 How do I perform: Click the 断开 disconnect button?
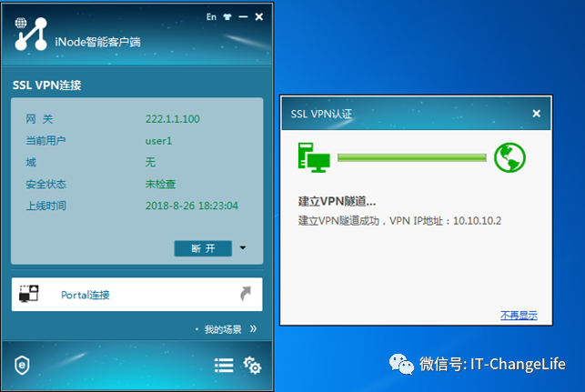[x=203, y=248]
